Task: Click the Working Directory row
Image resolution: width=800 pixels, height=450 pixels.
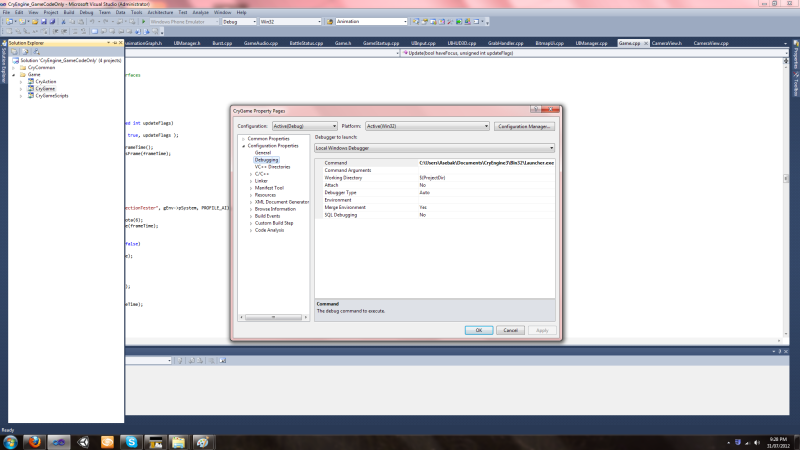Action: click(435, 178)
